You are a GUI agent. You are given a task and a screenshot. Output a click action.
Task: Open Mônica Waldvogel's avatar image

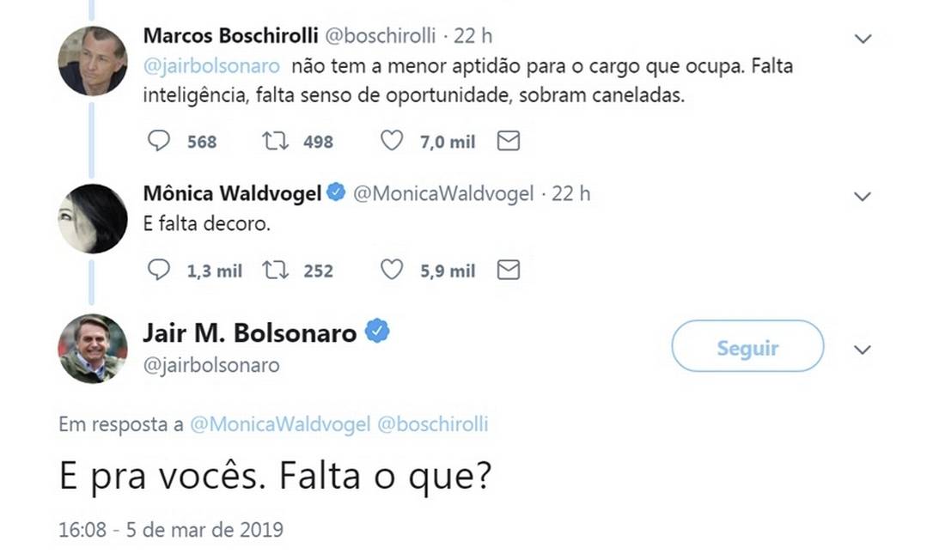tap(93, 218)
